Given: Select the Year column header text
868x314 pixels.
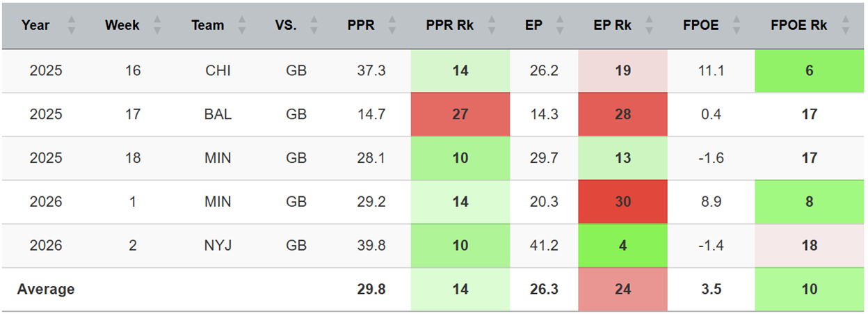Looking at the screenshot, I should point(35,26).
